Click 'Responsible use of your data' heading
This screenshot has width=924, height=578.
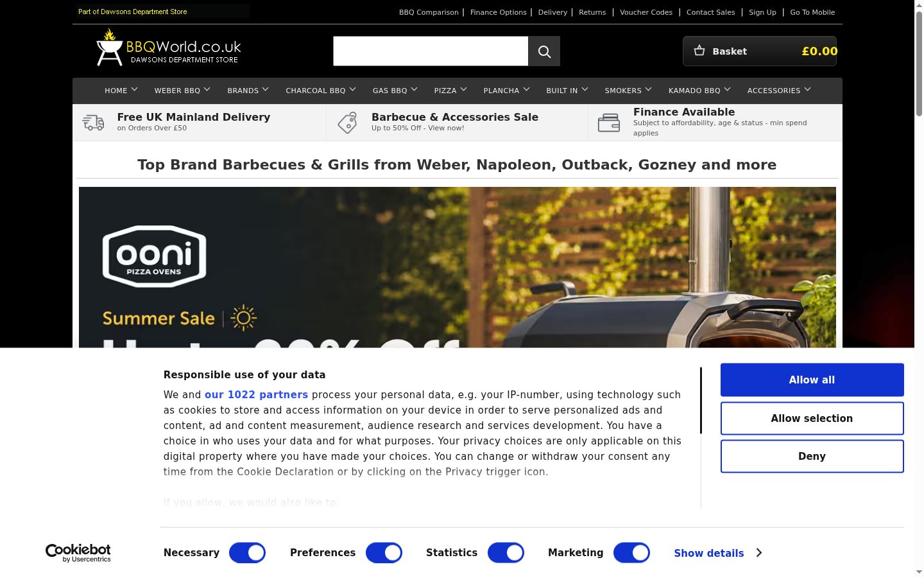tap(244, 375)
